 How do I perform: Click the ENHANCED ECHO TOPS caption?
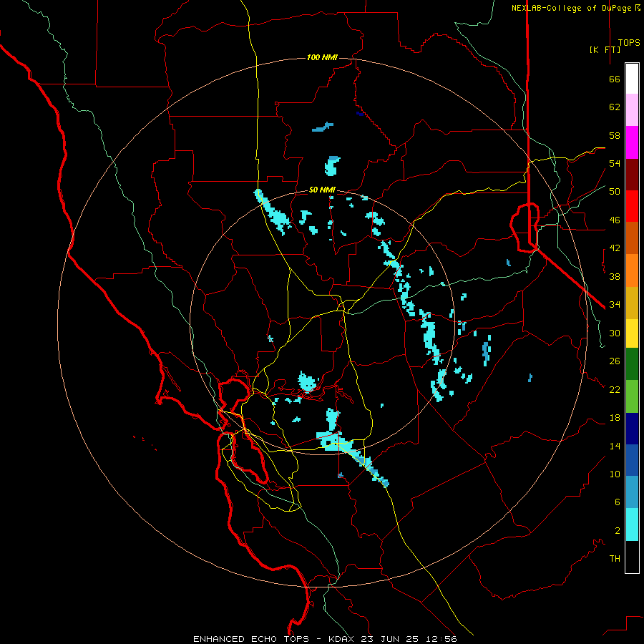[251, 639]
